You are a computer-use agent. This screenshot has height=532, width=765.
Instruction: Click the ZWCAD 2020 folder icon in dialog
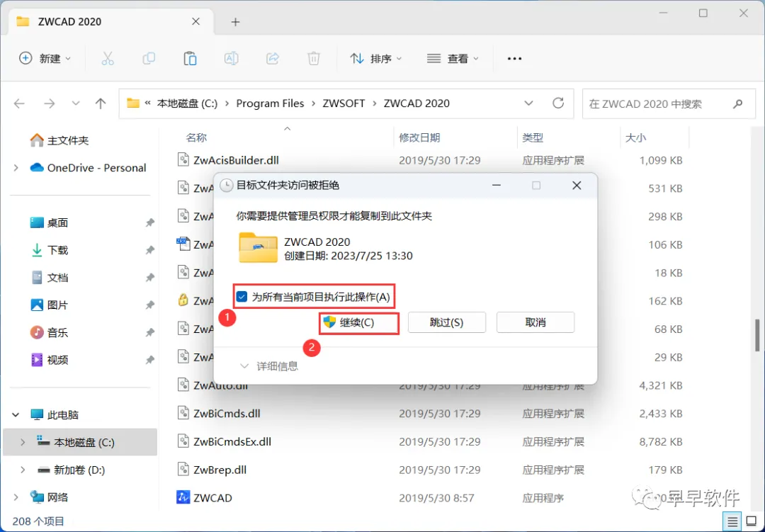[258, 247]
